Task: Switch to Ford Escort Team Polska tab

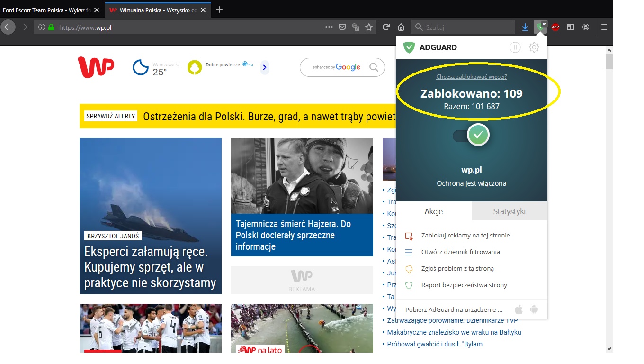Action: click(x=46, y=10)
